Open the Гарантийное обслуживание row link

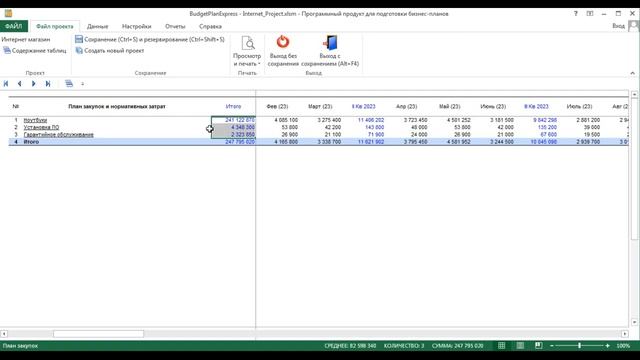(58, 134)
